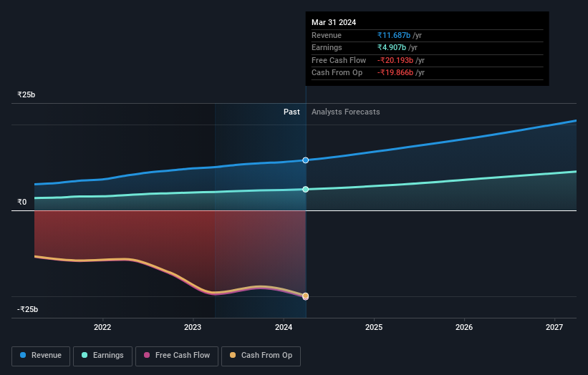This screenshot has width=588, height=375.
Task: Click the Analysts Forecasts label
Action: [x=346, y=112]
